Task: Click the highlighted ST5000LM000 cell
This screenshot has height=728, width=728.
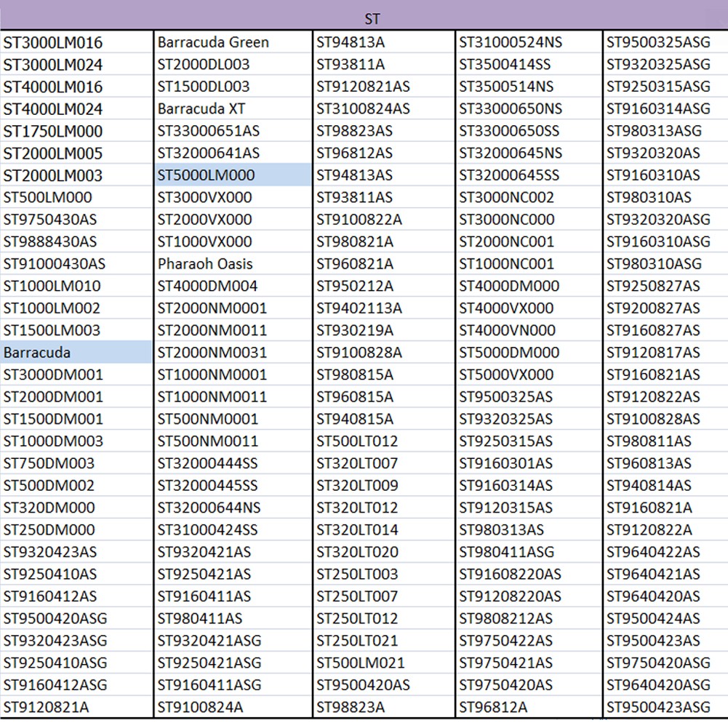Action: [233, 175]
